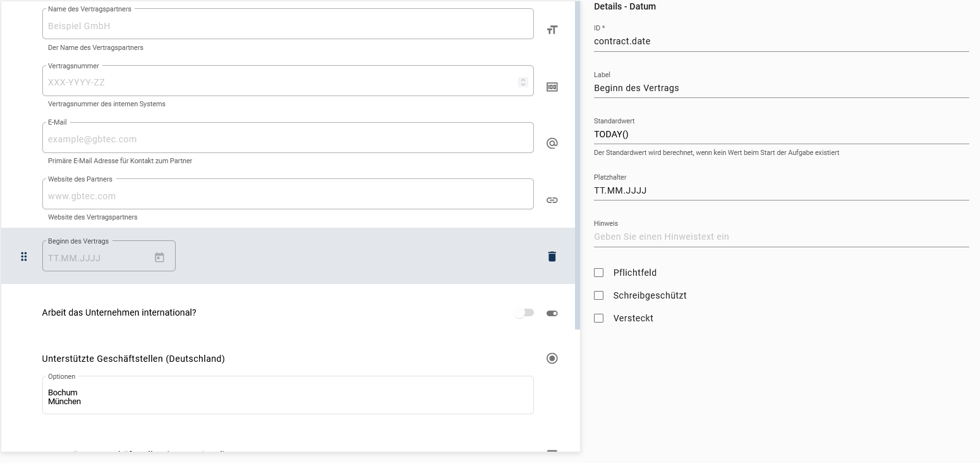The width and height of the screenshot is (980, 463).
Task: Click the hint Der Name des Vertragspartners
Action: click(95, 47)
